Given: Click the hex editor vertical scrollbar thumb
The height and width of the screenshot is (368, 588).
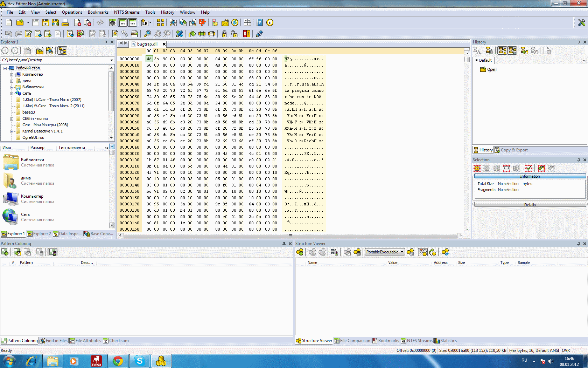Looking at the screenshot, I should [x=467, y=60].
